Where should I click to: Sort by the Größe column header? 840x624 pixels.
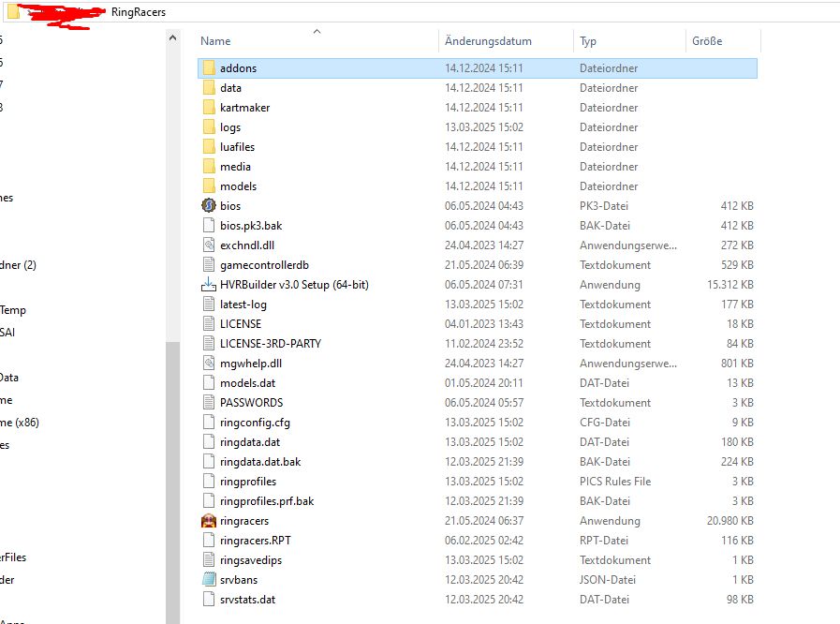pyautogui.click(x=707, y=41)
